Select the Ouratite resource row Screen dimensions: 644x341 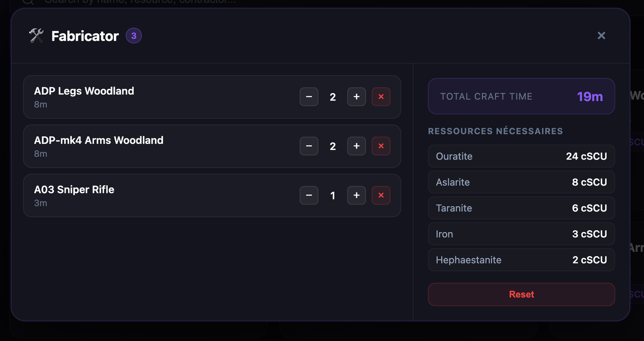pos(521,156)
